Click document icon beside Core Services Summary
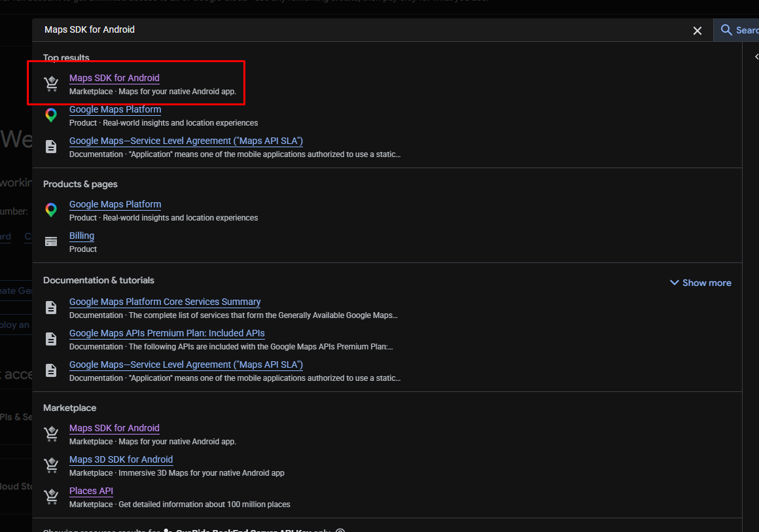The image size is (759, 532). point(51,308)
